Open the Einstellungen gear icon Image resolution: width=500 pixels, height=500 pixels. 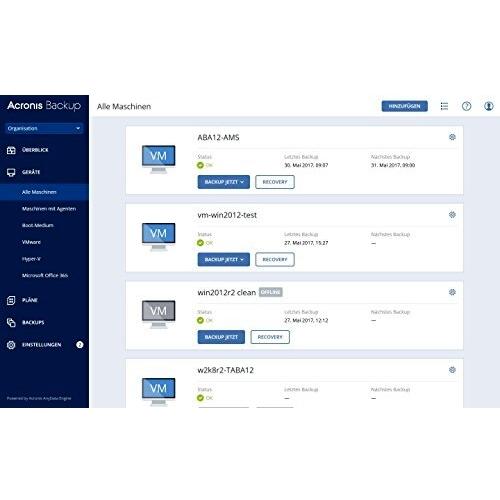[11, 345]
